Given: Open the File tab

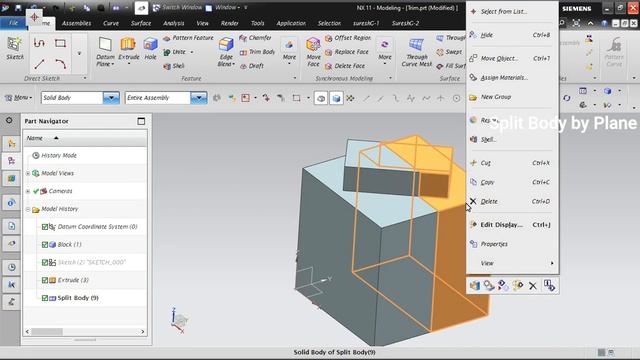Looking at the screenshot, I should pos(13,23).
